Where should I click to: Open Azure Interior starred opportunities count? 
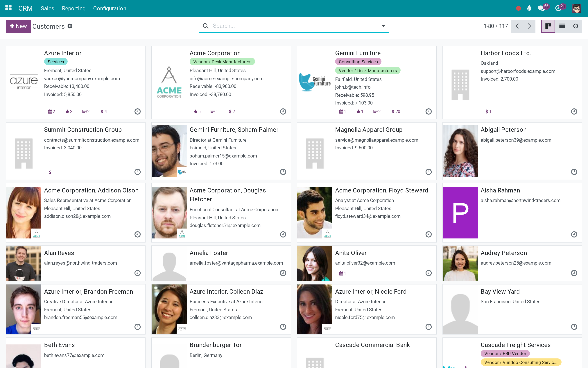coord(69,112)
